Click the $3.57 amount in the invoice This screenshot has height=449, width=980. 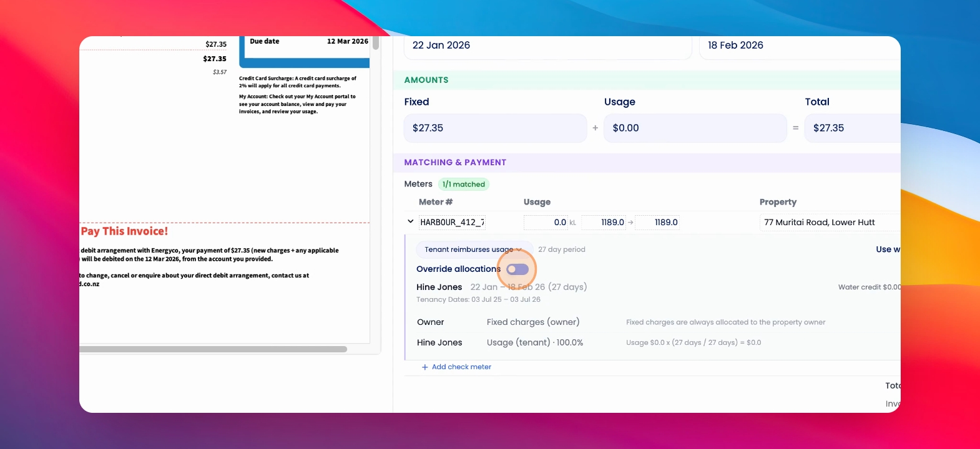point(220,72)
